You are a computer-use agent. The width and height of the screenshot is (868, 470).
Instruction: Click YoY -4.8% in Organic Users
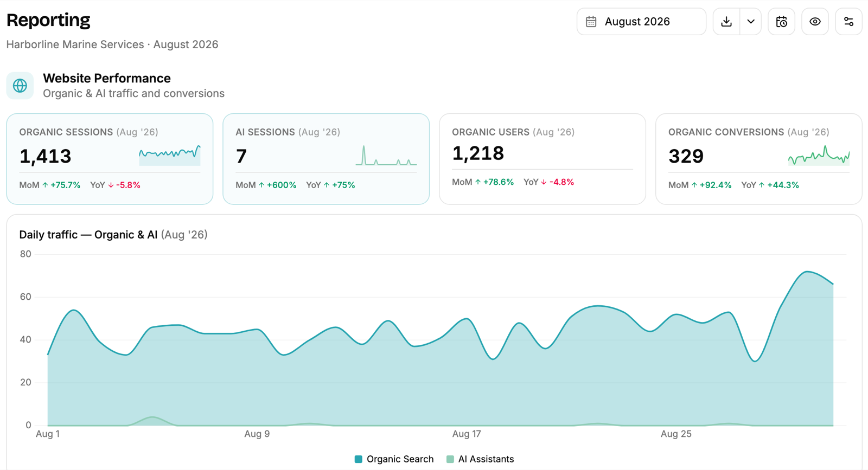click(x=548, y=182)
